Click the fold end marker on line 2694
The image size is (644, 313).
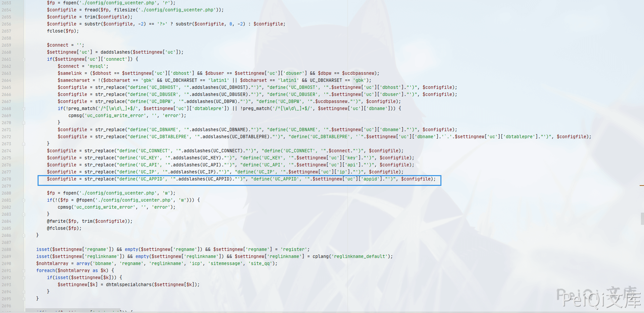[x=23, y=292]
